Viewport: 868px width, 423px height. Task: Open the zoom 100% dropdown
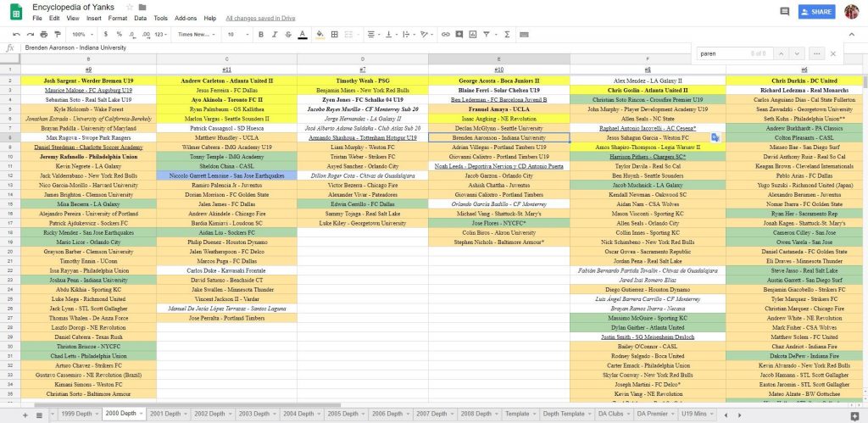click(81, 34)
